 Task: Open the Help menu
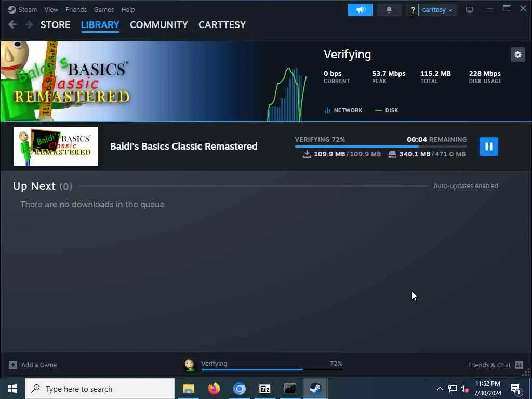(x=128, y=9)
